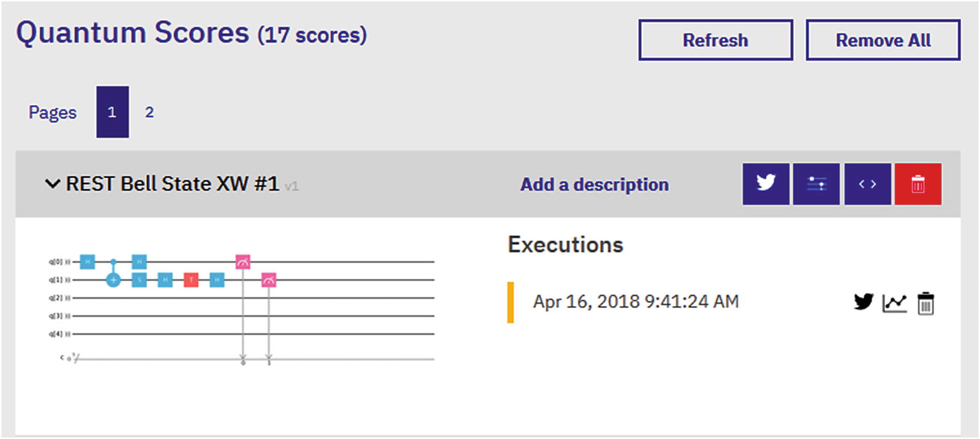
Task: Tweet the Apr 16 execution result
Action: pos(863,302)
